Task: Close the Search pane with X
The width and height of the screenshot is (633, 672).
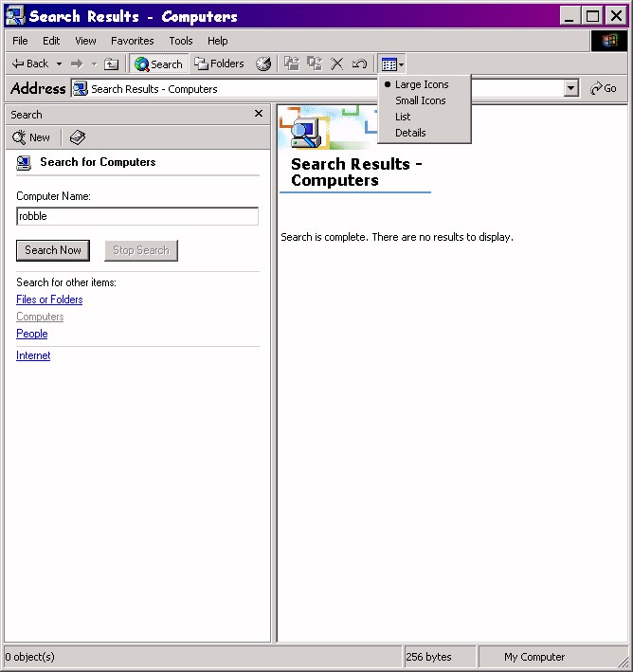Action: click(x=259, y=114)
